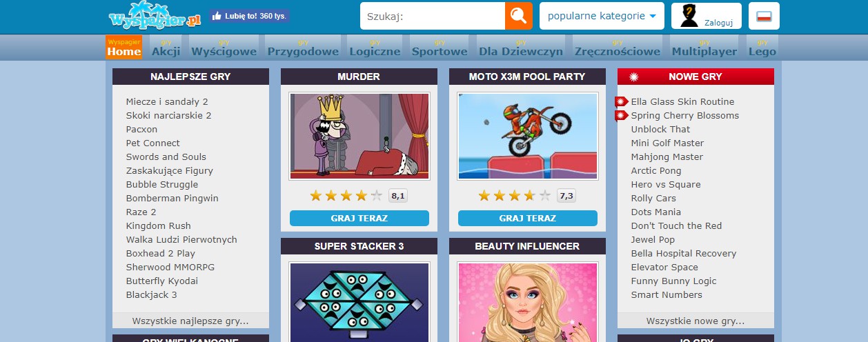The width and height of the screenshot is (868, 342).
Task: Open the Wyspagier.pl logo homepage
Action: pyautogui.click(x=155, y=17)
